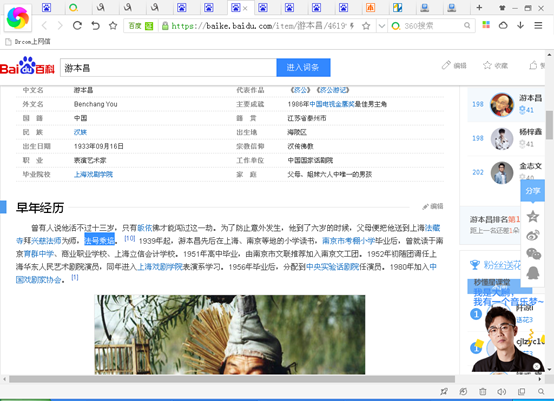Viewport: 554px width, 401px height.
Task: Open the skin shirt icon
Action: [502, 8]
